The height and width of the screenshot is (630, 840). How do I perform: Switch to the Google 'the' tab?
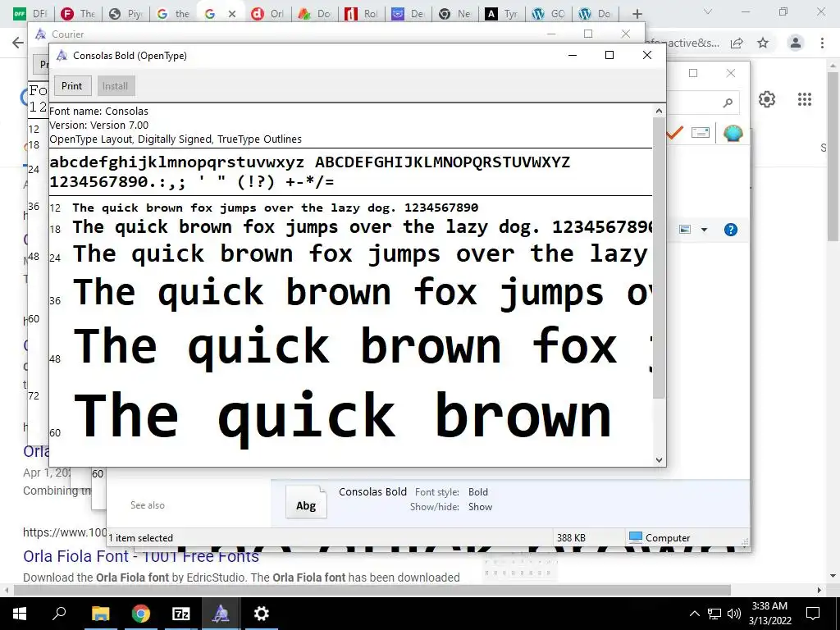[172, 14]
